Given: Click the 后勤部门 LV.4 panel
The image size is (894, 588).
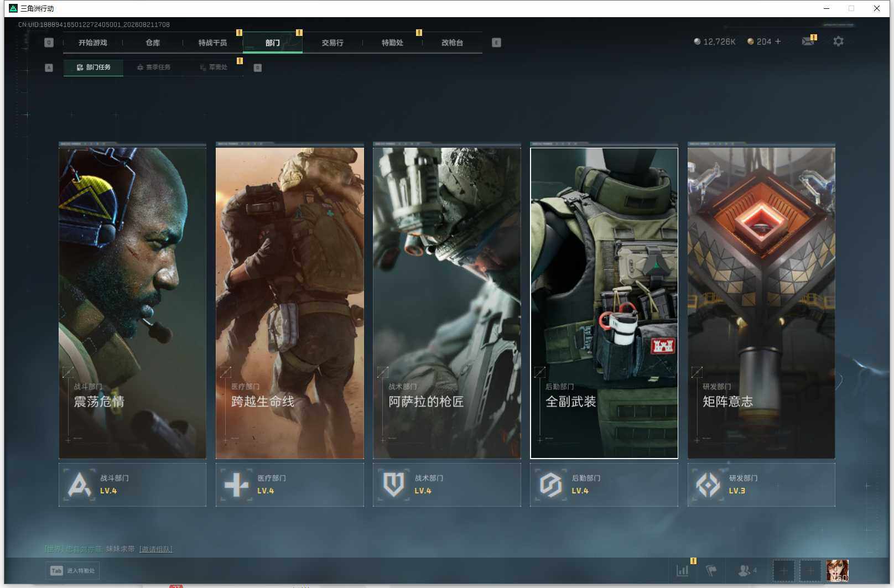Looking at the screenshot, I should pyautogui.click(x=604, y=485).
